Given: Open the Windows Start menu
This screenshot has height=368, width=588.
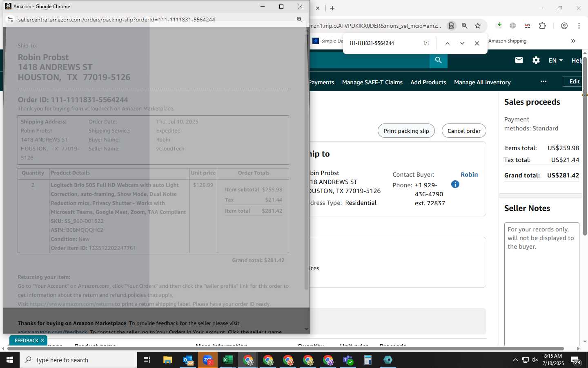Looking at the screenshot, I should tap(10, 360).
